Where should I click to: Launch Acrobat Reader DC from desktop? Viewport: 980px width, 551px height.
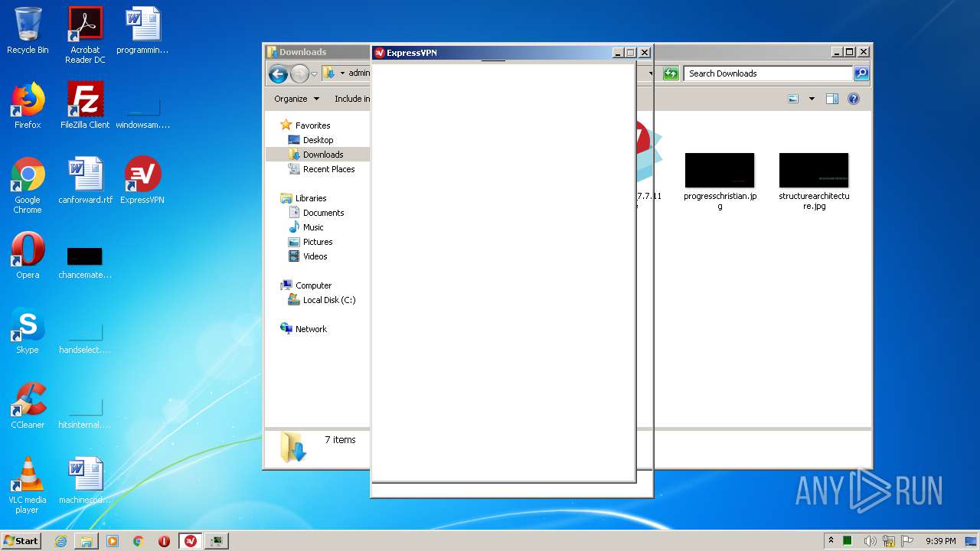tap(85, 35)
